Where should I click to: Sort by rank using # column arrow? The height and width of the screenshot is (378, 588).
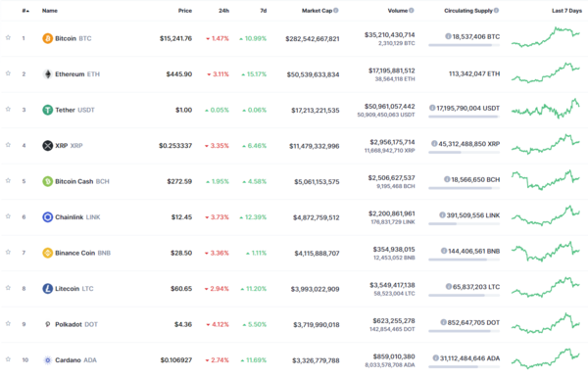click(x=25, y=11)
